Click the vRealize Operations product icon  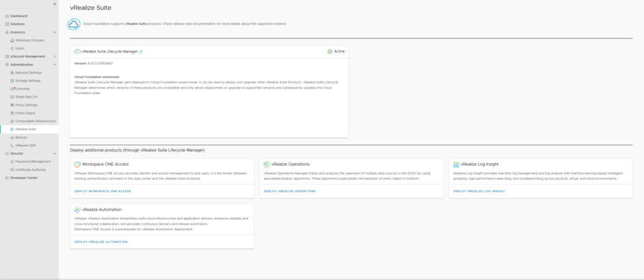[267, 164]
